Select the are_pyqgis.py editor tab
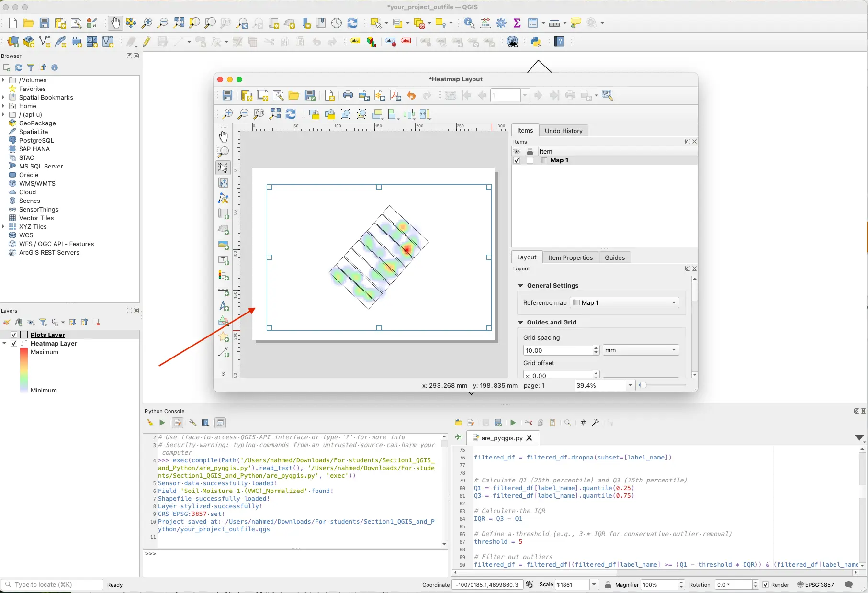 coord(502,438)
